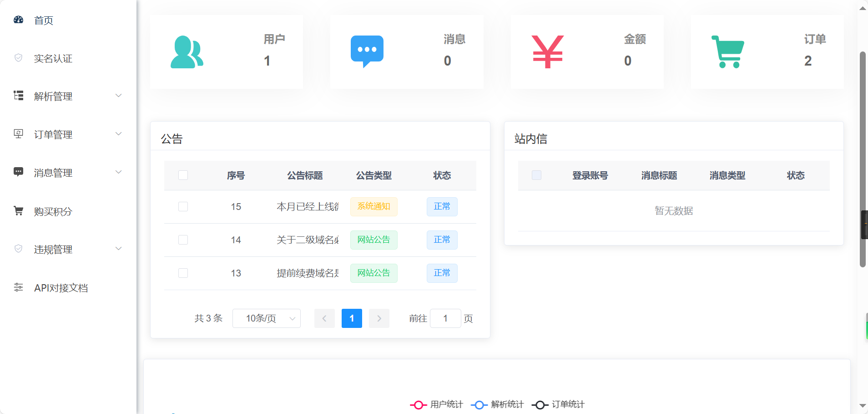This screenshot has width=868, height=414.
Task: Open the 违规管理 menu item
Action: [x=68, y=249]
